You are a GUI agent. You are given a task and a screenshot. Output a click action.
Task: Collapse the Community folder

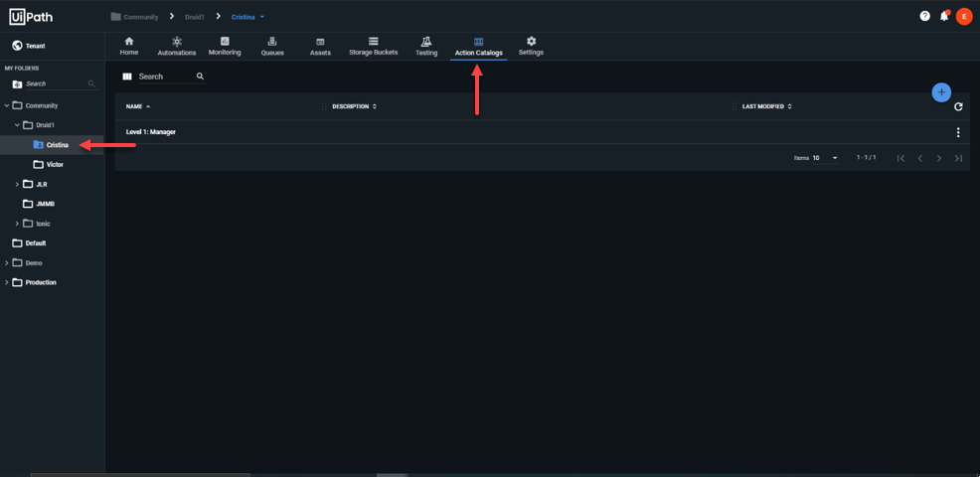coord(7,105)
